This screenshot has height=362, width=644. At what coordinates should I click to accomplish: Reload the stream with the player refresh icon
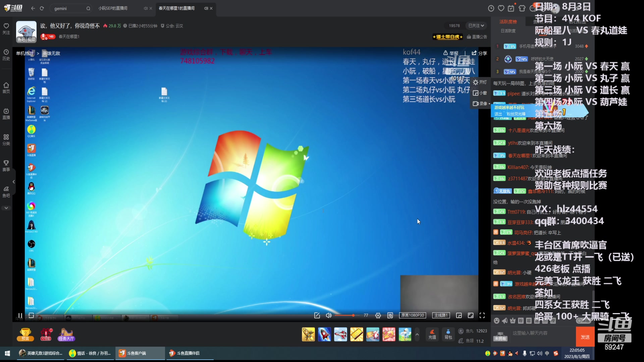[x=31, y=315]
